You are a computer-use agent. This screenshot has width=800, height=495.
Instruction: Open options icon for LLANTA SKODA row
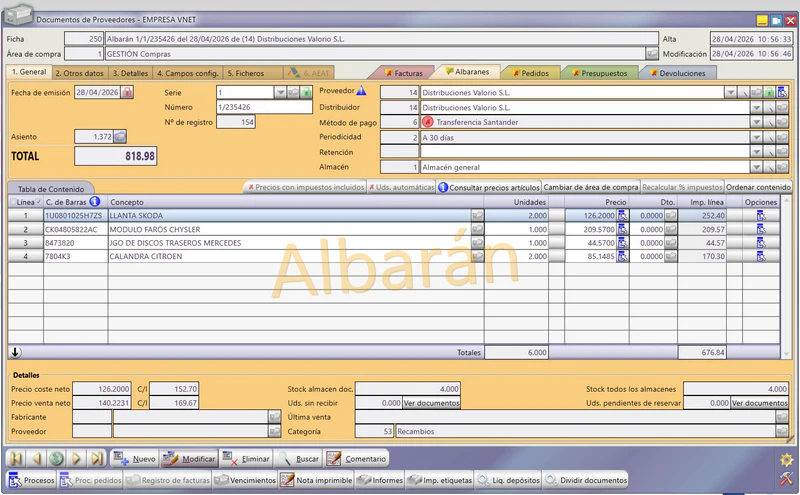click(761, 216)
